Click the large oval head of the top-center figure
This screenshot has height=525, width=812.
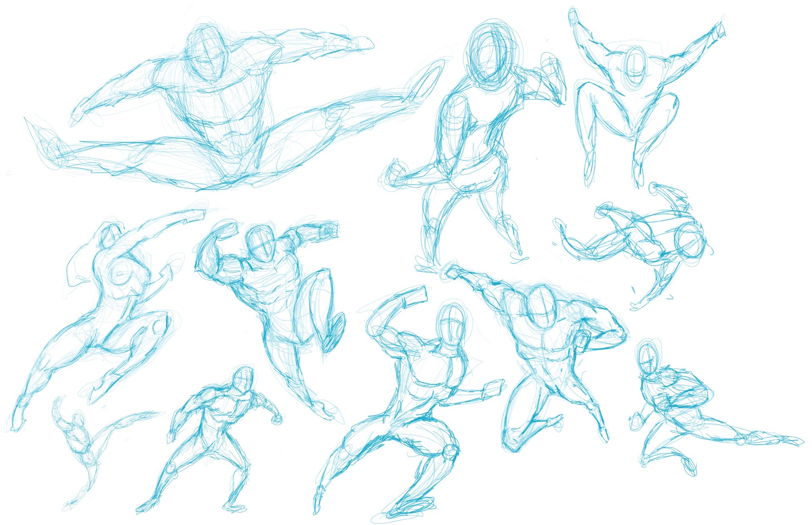point(493,55)
